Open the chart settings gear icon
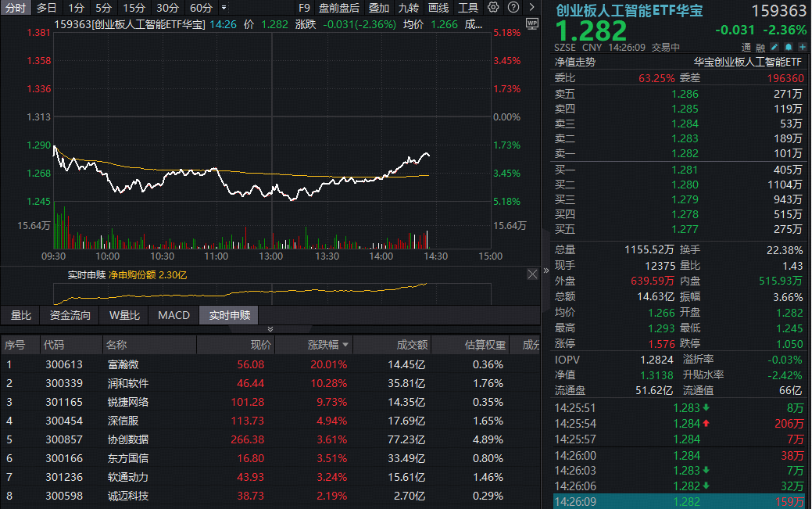 [493, 8]
